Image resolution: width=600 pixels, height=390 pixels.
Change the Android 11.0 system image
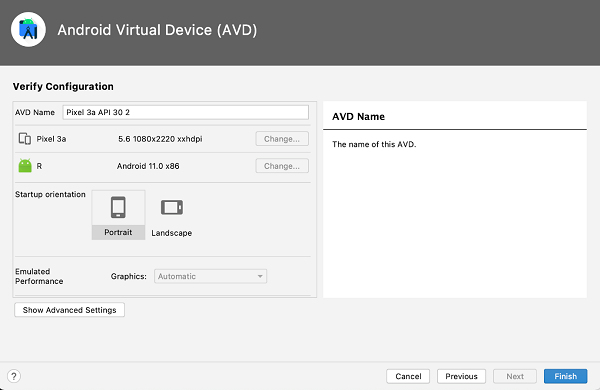[x=282, y=166]
